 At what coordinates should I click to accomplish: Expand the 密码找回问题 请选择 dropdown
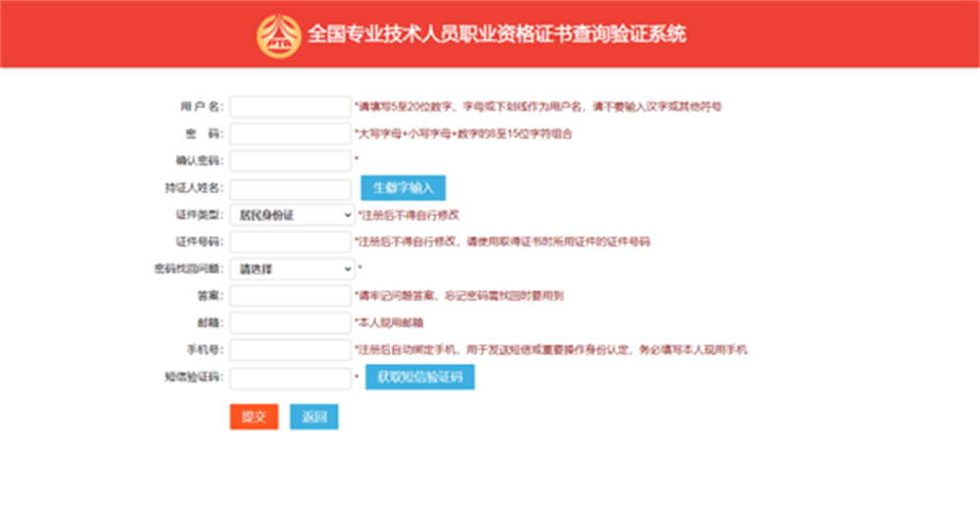point(292,269)
